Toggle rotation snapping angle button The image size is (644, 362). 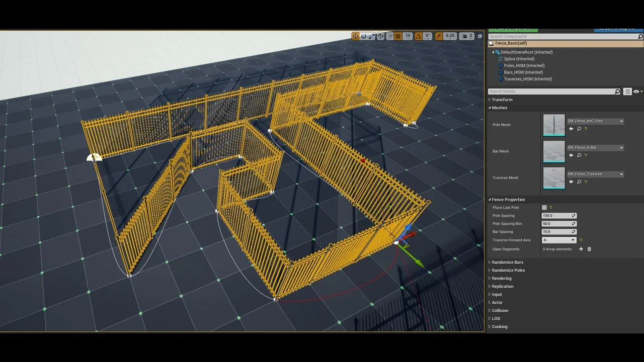418,36
